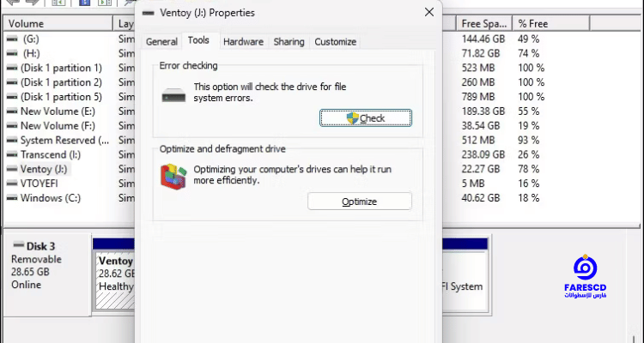Click the 512 MB free space cell

coord(478,141)
